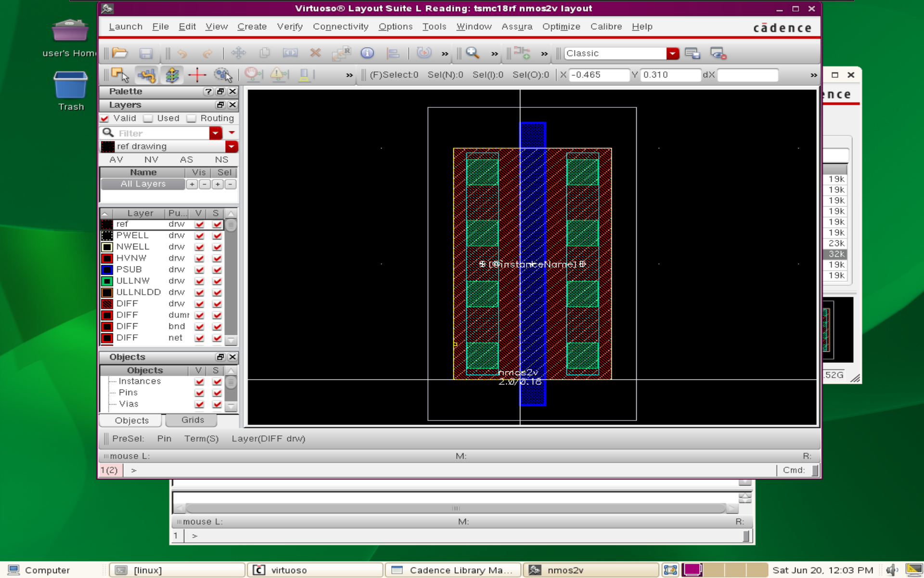Click the green ULLNW layer color swatch

click(107, 281)
